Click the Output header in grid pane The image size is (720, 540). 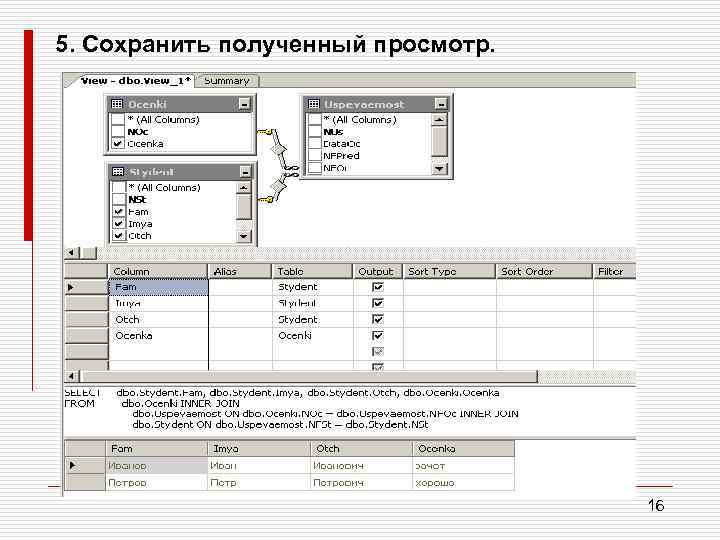378,271
